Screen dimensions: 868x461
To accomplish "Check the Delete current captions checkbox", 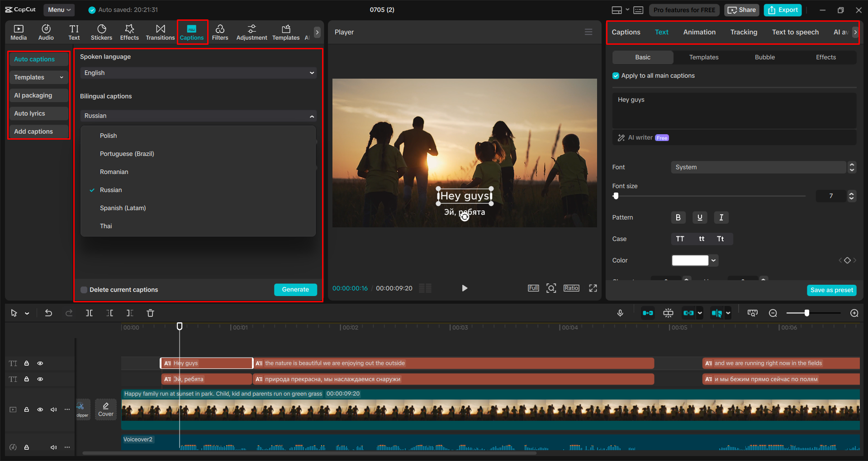I will 84,290.
